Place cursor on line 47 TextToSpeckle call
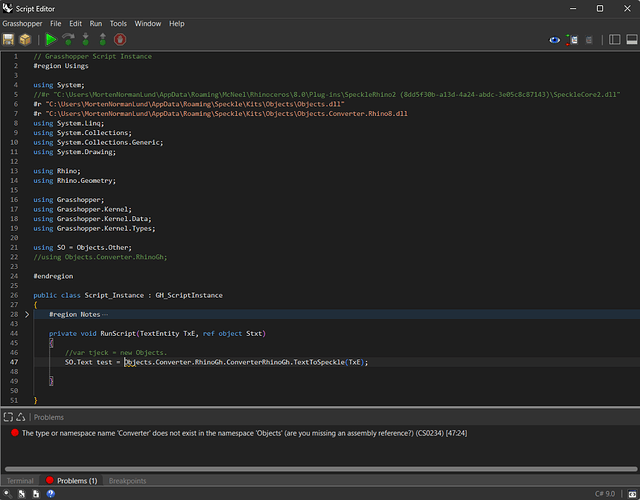Viewport: 640px width, 500px height. [319, 362]
